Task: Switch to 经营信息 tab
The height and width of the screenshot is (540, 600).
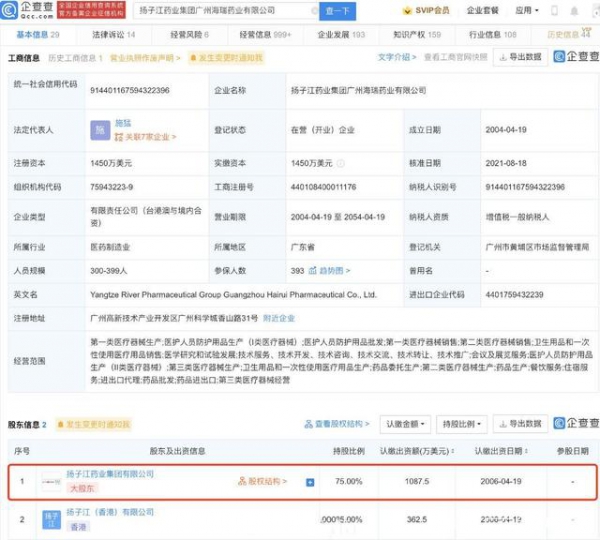Action: coord(265,35)
